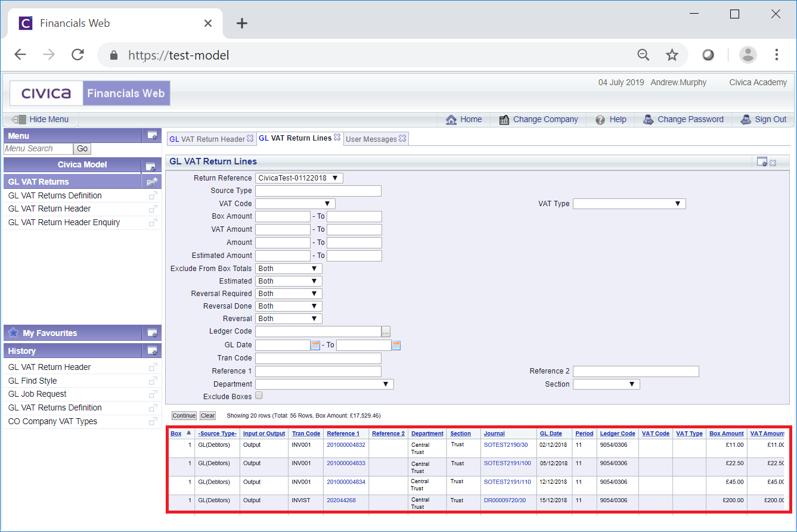Viewport: 797px width, 532px height.
Task: Open the GL Date from calendar picker
Action: point(315,345)
